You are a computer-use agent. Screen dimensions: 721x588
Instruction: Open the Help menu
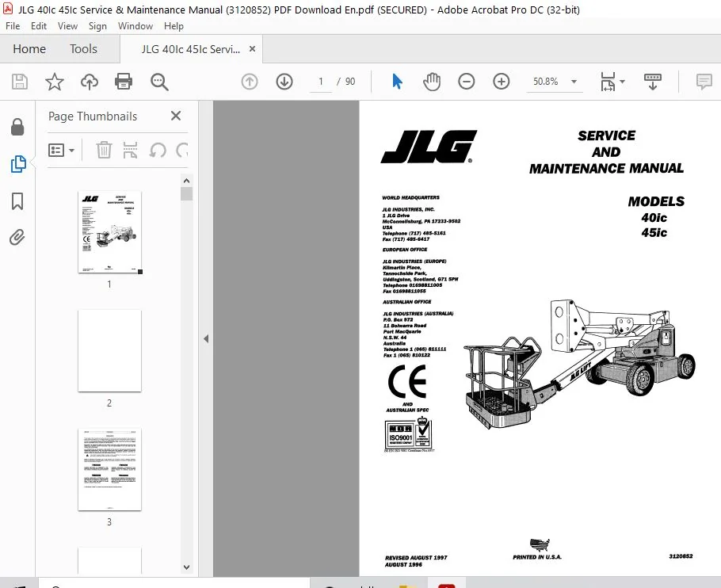point(174,26)
